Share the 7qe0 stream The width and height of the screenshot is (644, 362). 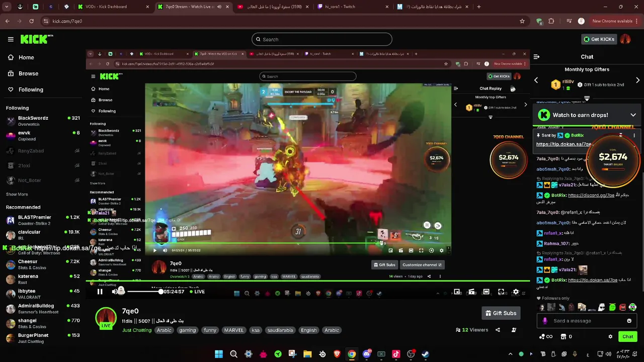click(x=498, y=330)
